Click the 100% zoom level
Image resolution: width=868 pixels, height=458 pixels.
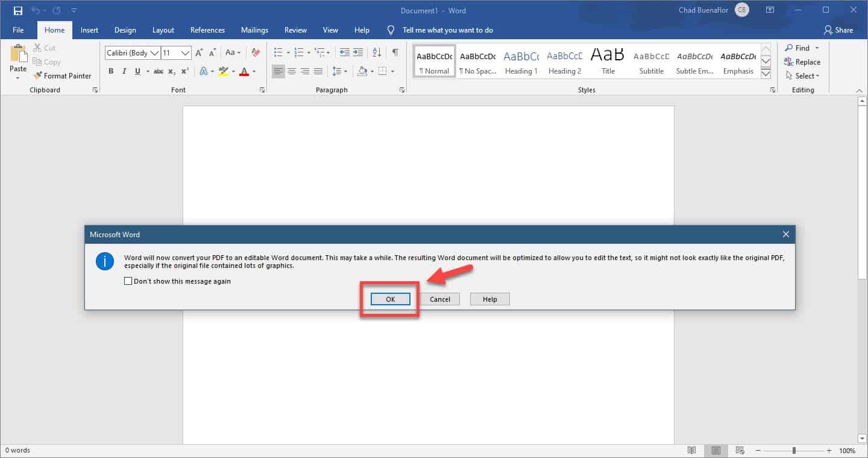coord(847,451)
